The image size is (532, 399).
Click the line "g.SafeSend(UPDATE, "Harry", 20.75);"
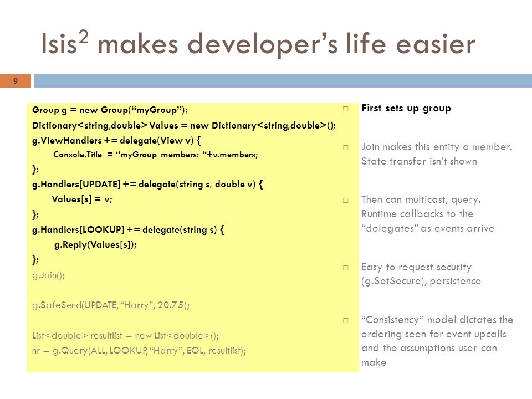click(111, 305)
